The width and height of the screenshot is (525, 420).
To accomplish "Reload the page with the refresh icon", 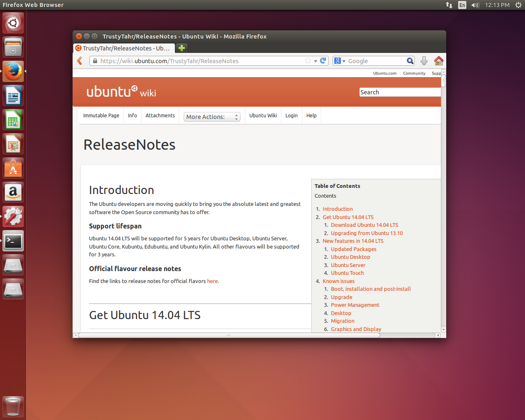I will coord(323,61).
